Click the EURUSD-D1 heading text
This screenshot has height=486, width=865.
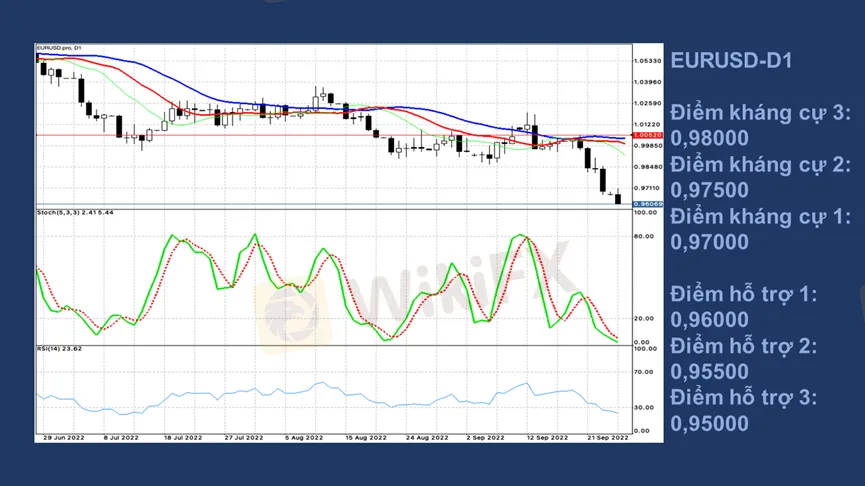click(731, 61)
